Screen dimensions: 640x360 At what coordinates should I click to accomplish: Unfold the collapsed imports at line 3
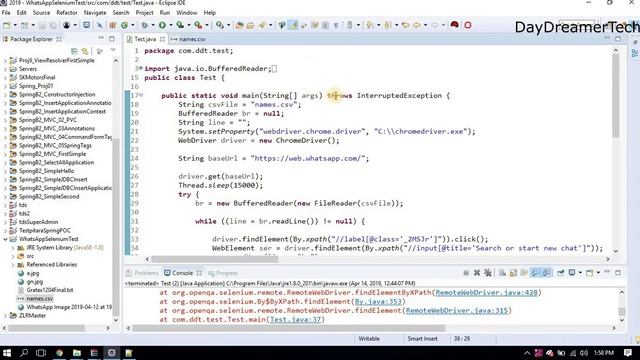pos(141,69)
